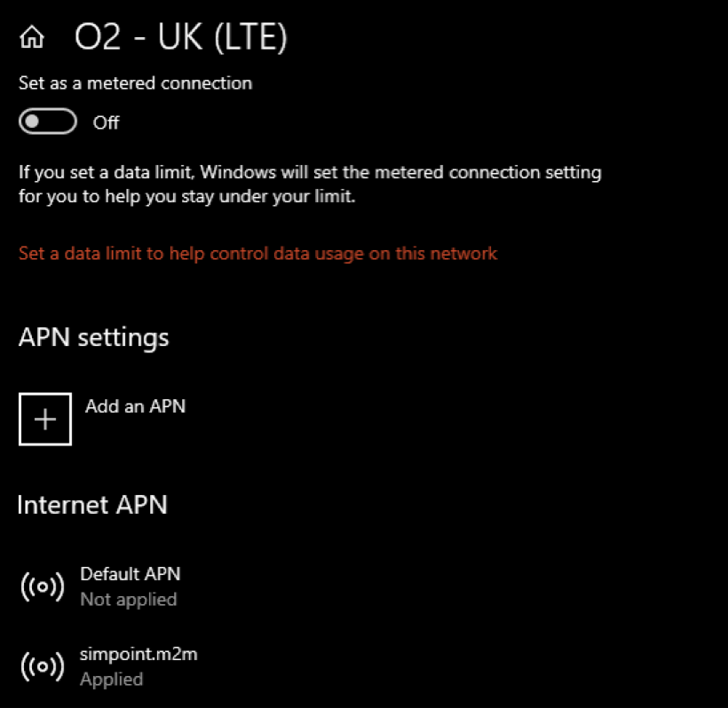Choose the Default APN entry name
This screenshot has height=708, width=728.
pos(130,574)
